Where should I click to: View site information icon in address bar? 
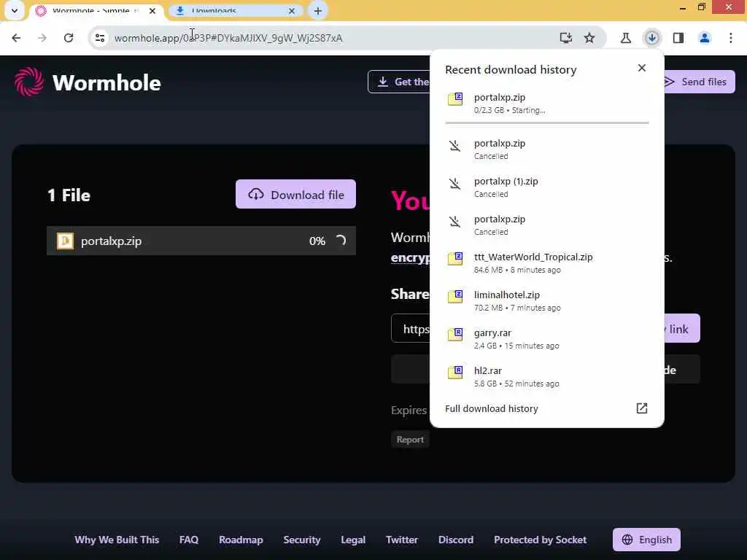click(99, 38)
